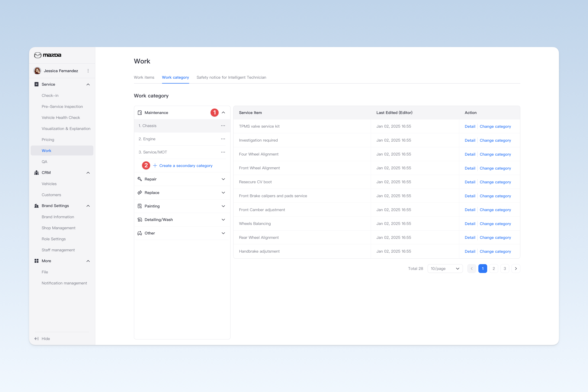This screenshot has width=588, height=392.
Task: Open Pre-Service Inspection menu item
Action: click(62, 107)
